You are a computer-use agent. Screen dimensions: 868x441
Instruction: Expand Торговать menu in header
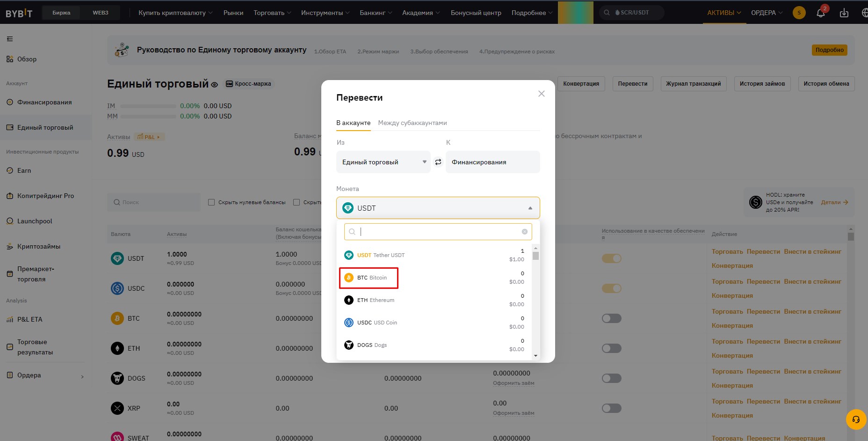[272, 13]
